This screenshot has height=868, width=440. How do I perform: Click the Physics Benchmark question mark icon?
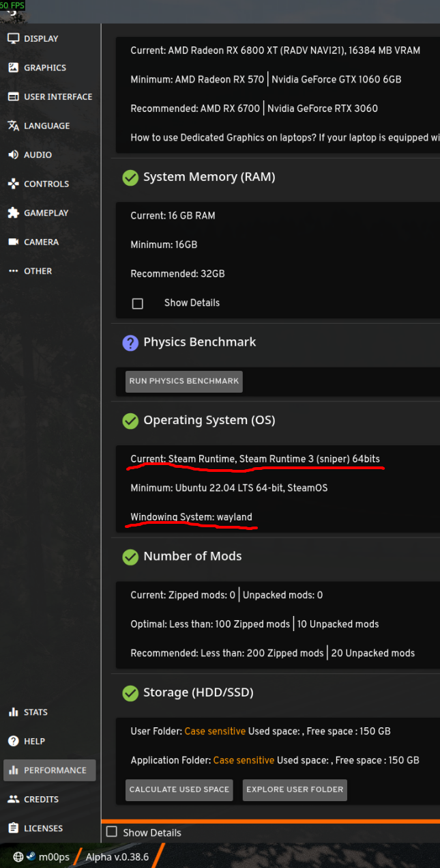[130, 343]
